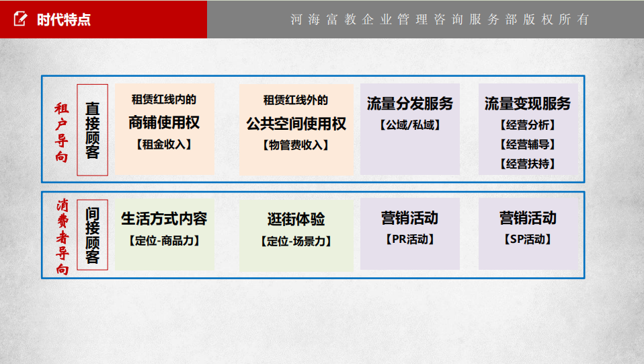Select the 间接顾客 bordered box
This screenshot has height=364, width=644.
pos(92,235)
